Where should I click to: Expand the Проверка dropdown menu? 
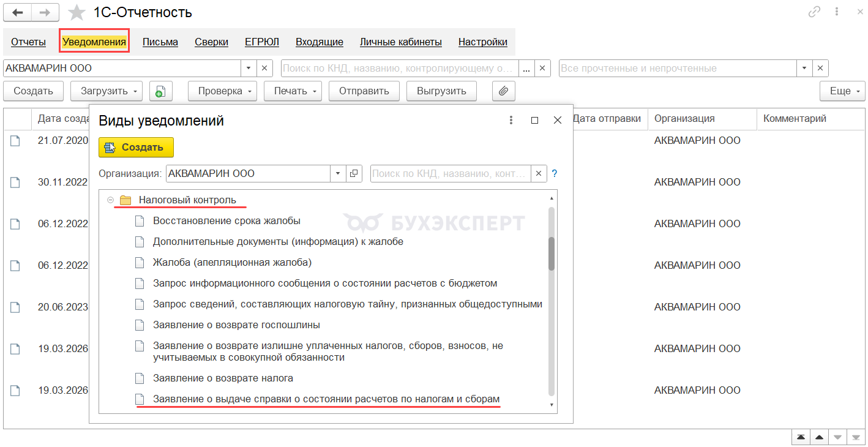(x=223, y=91)
